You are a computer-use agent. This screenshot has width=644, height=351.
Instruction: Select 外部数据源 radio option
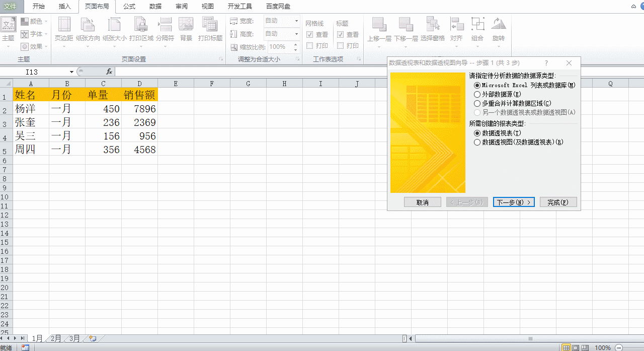pyautogui.click(x=477, y=94)
